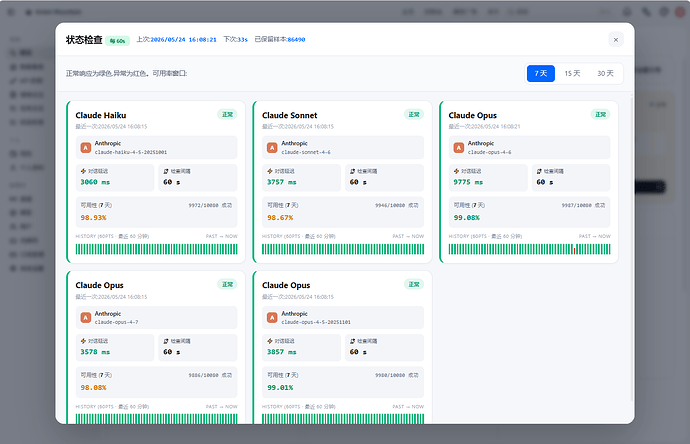The image size is (690, 444).
Task: Click the lightning icon above 3578 ms
Action: (x=83, y=341)
